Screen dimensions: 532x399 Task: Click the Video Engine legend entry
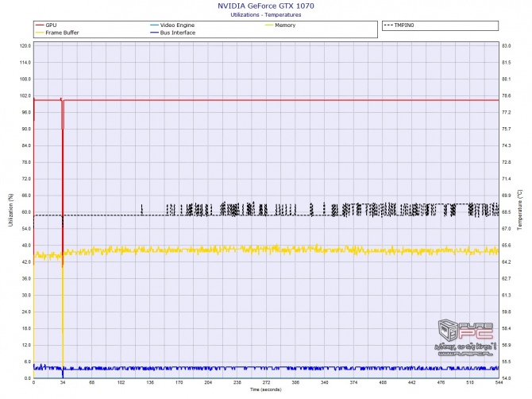click(172, 25)
